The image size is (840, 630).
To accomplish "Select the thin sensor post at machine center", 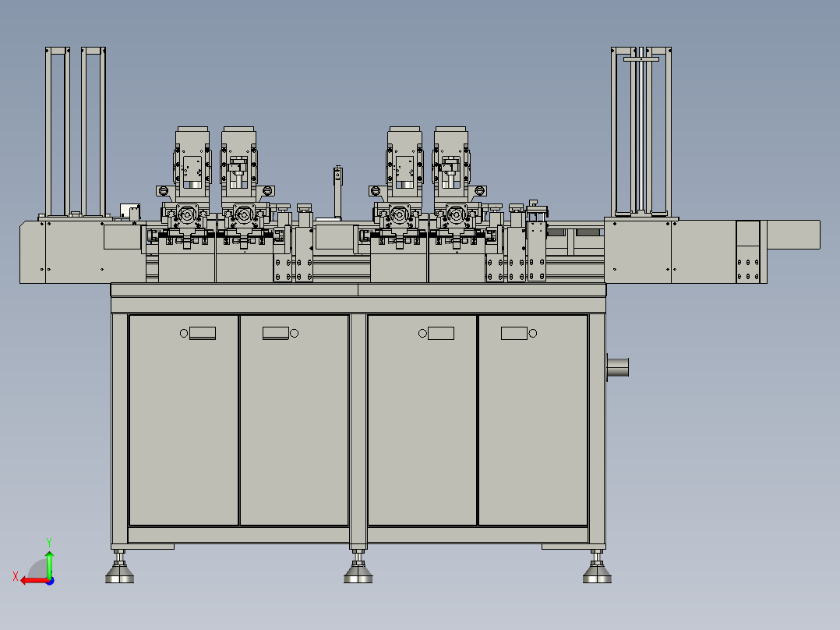I will click(337, 192).
